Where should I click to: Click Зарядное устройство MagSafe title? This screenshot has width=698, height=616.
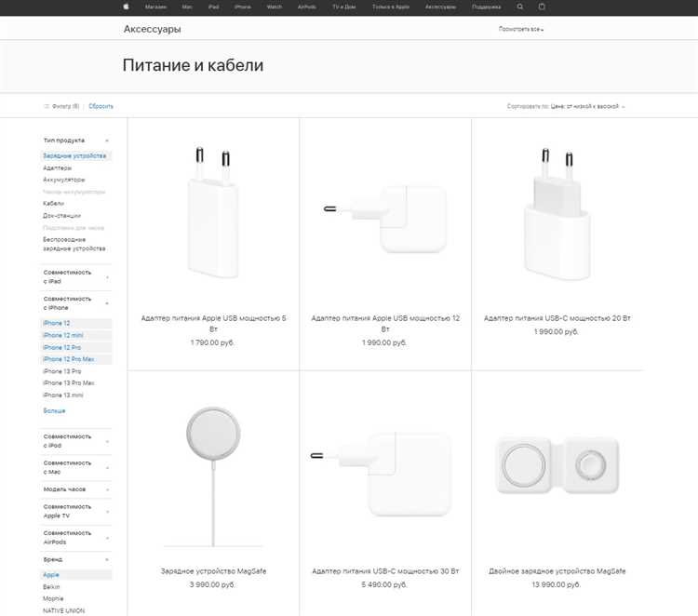(x=213, y=571)
